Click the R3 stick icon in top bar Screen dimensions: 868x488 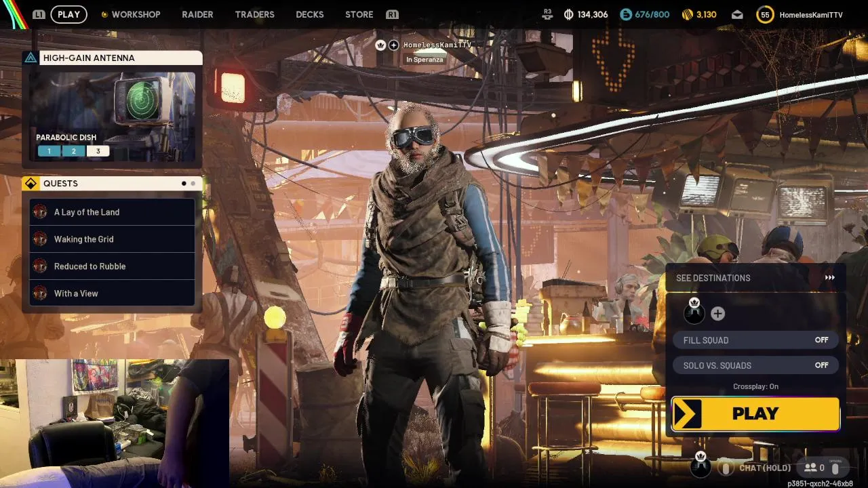click(548, 14)
